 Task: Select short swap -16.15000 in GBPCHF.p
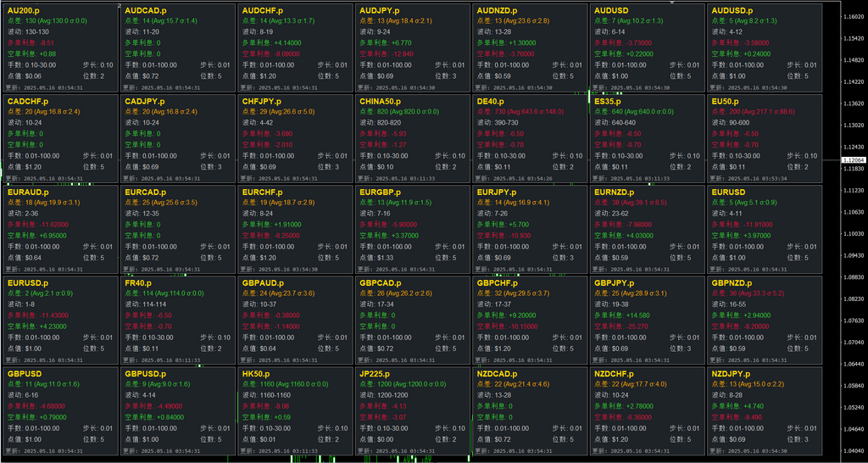509,326
